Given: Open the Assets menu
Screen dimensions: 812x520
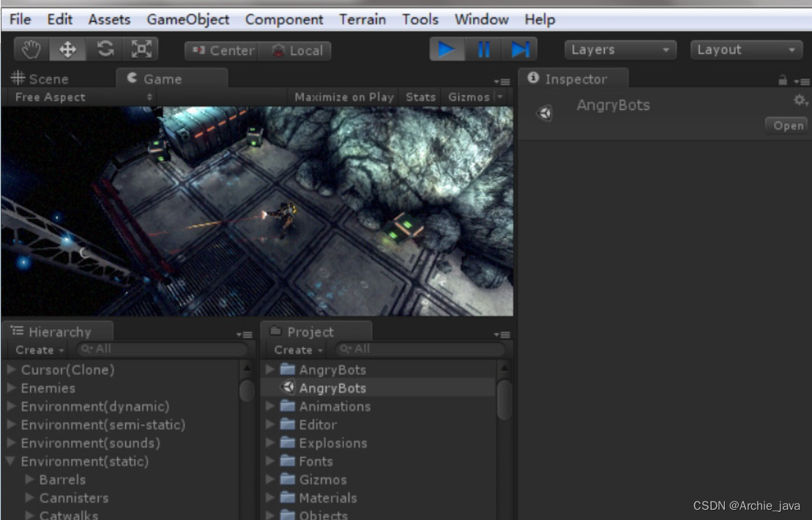Looking at the screenshot, I should 109,20.
